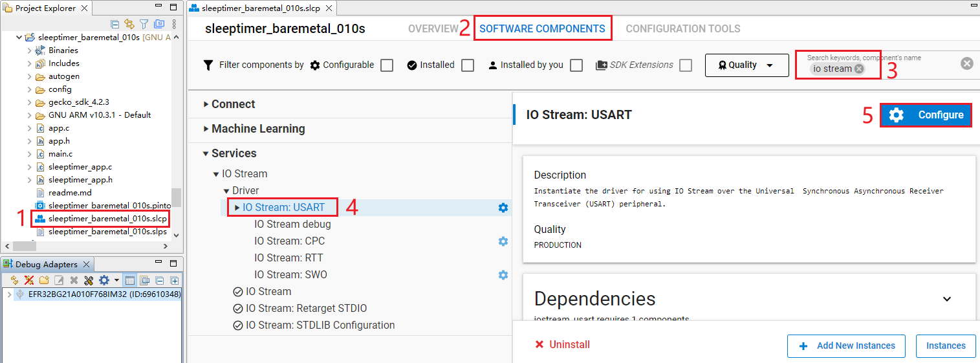
Task: Click the Add New Instances button
Action: point(847,346)
